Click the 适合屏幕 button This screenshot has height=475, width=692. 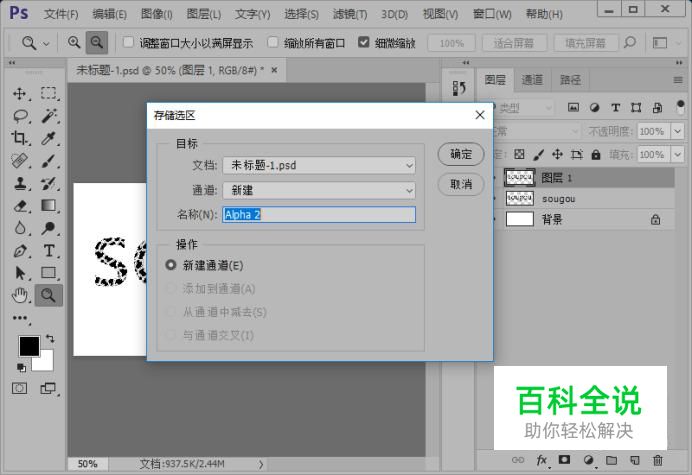click(x=514, y=43)
